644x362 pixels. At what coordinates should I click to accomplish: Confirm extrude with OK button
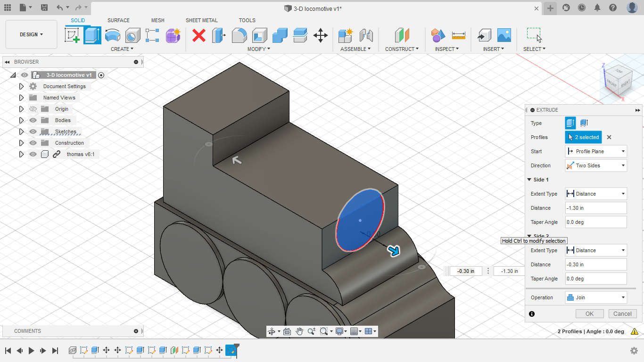click(x=589, y=313)
